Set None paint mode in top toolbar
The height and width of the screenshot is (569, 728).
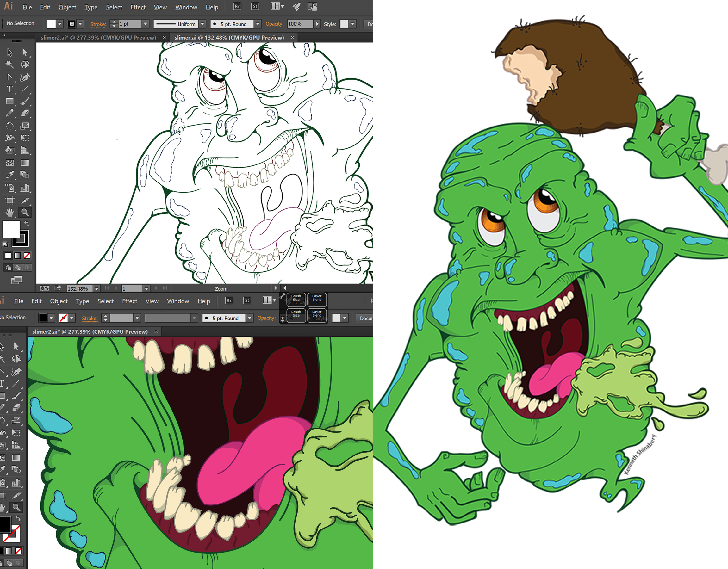click(x=27, y=256)
